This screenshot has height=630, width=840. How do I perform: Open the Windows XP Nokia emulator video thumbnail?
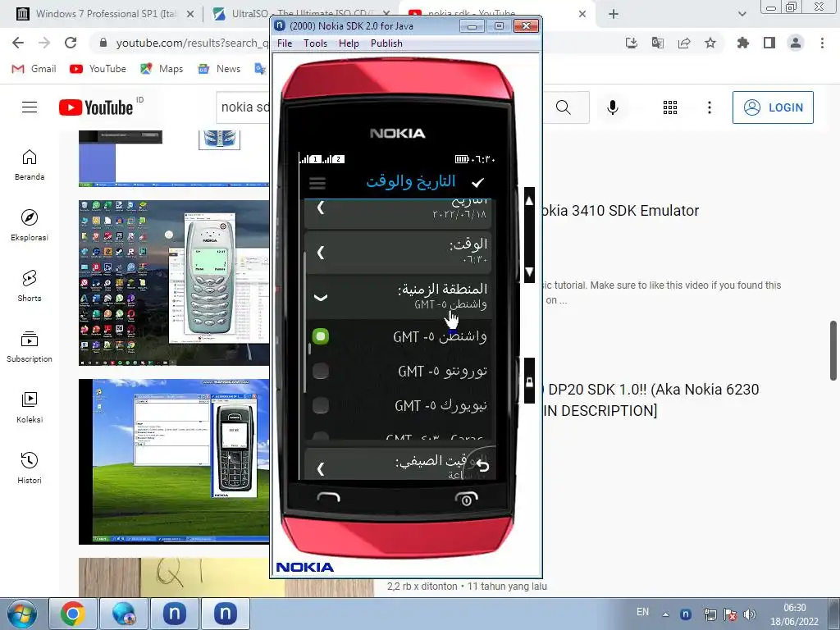[174, 462]
